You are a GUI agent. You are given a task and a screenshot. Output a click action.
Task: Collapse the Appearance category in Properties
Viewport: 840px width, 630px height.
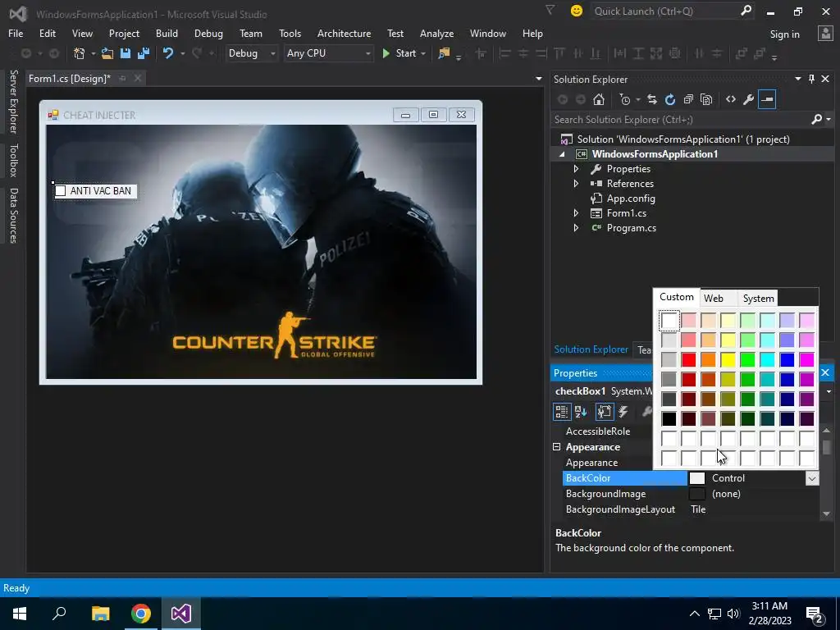pos(557,447)
